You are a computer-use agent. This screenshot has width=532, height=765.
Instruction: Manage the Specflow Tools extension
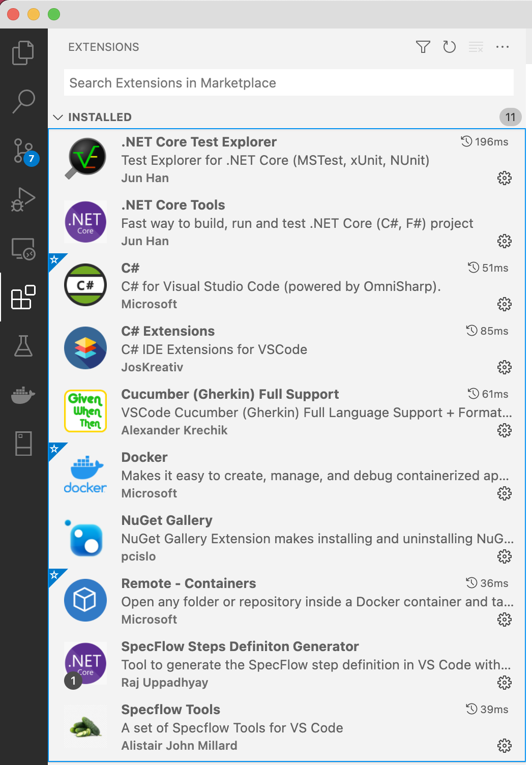pyautogui.click(x=505, y=746)
